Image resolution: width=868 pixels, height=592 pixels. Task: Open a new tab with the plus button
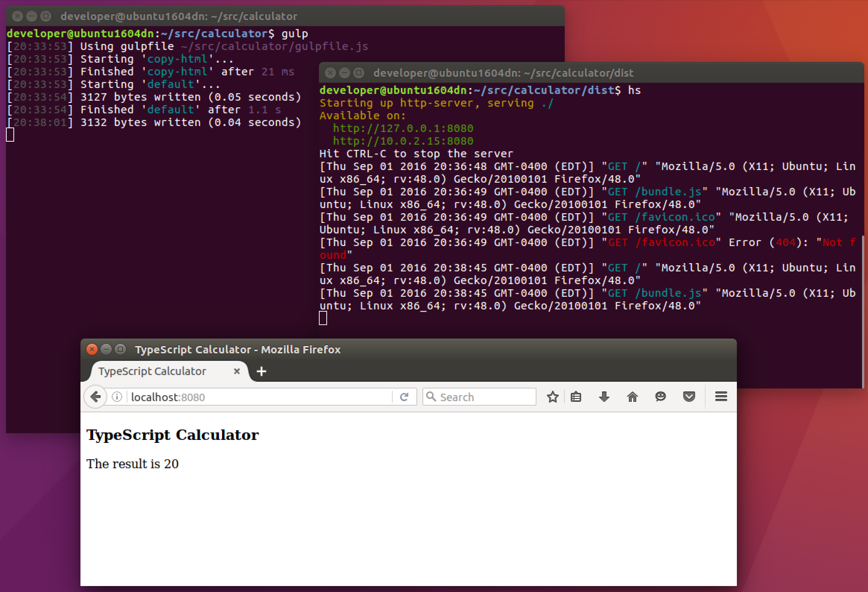[262, 371]
